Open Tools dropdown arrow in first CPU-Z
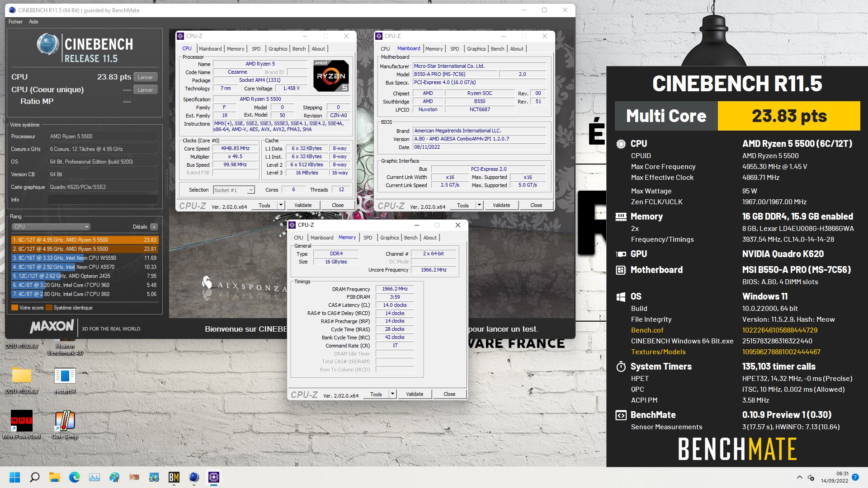868x488 pixels. click(x=281, y=205)
